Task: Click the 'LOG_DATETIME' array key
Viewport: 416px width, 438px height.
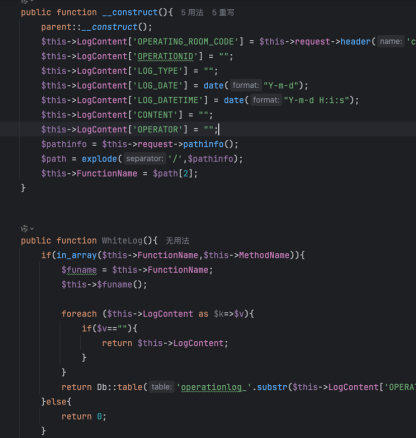Action: point(168,100)
